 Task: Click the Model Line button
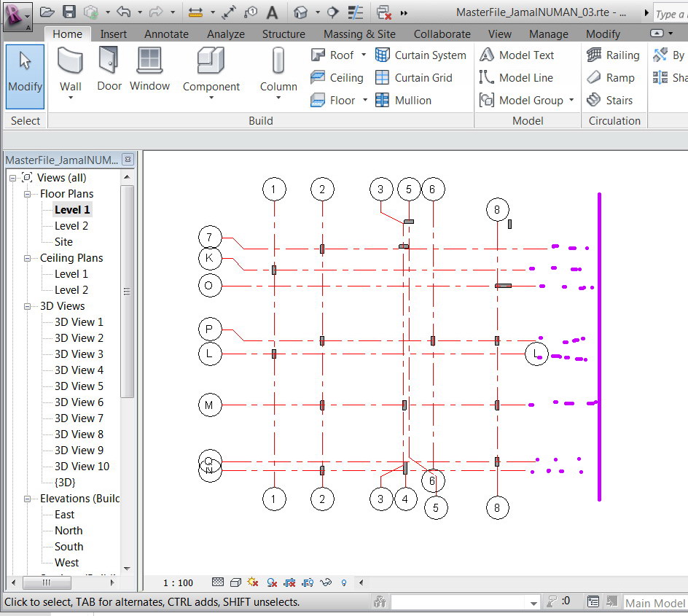[517, 78]
